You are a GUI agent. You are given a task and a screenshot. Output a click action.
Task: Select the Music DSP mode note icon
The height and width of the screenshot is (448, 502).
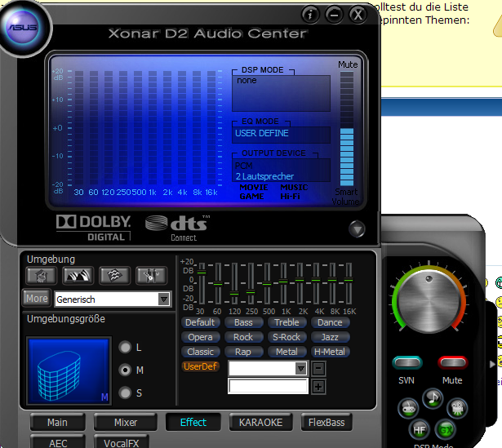pyautogui.click(x=433, y=398)
